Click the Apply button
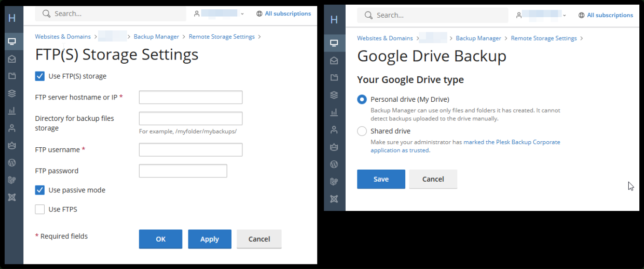The height and width of the screenshot is (269, 644). [209, 239]
